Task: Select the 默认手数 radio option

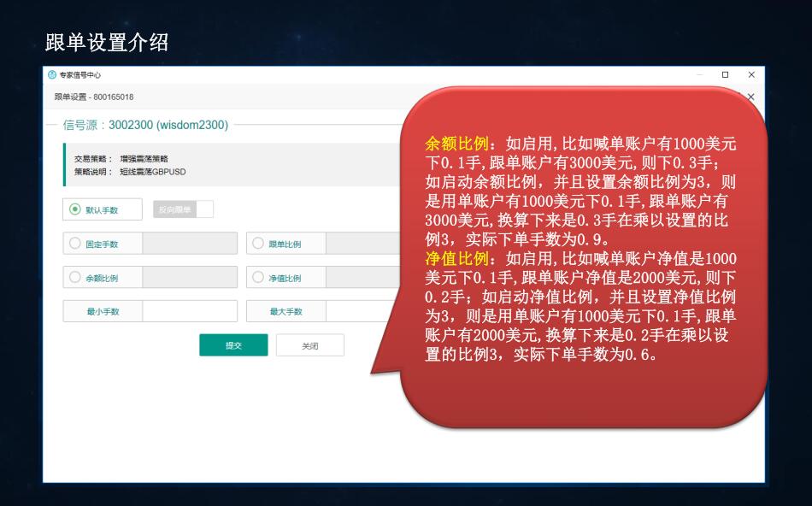Action: (x=74, y=209)
